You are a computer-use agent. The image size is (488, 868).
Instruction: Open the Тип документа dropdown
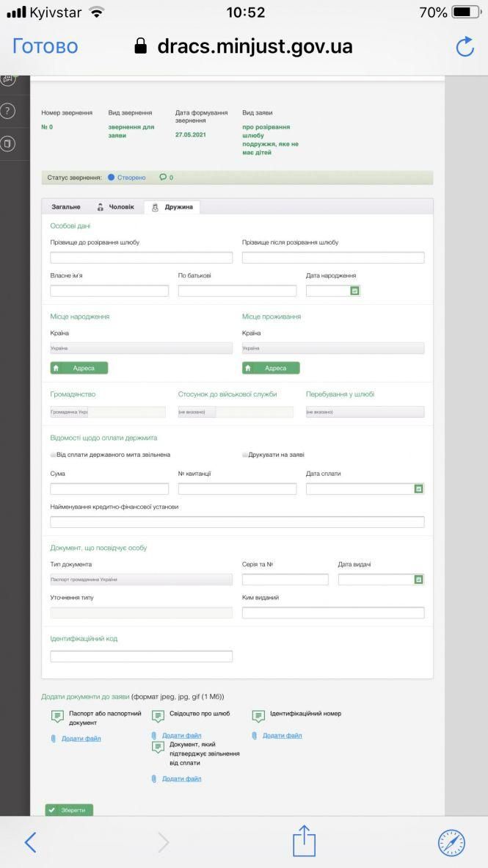[141, 579]
